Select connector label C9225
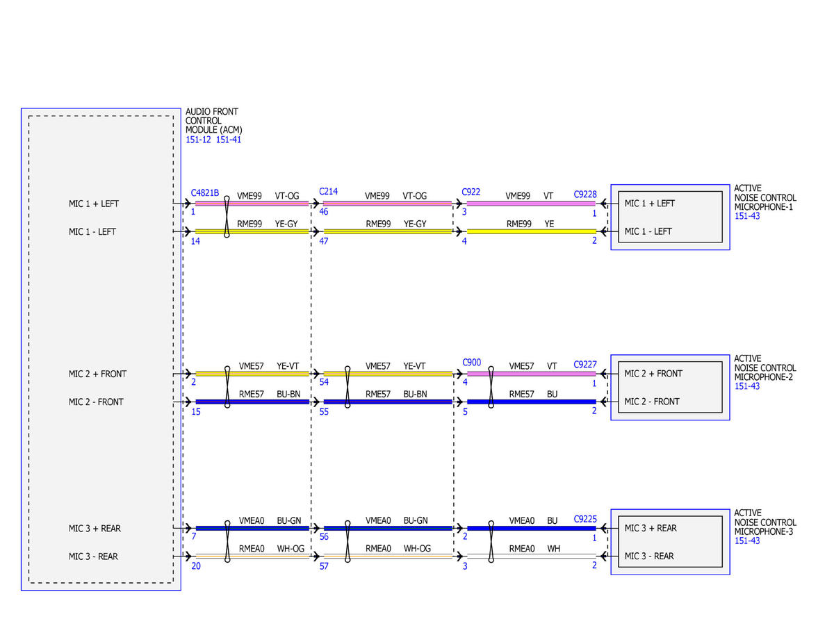This screenshot has width=834, height=644. [x=585, y=519]
